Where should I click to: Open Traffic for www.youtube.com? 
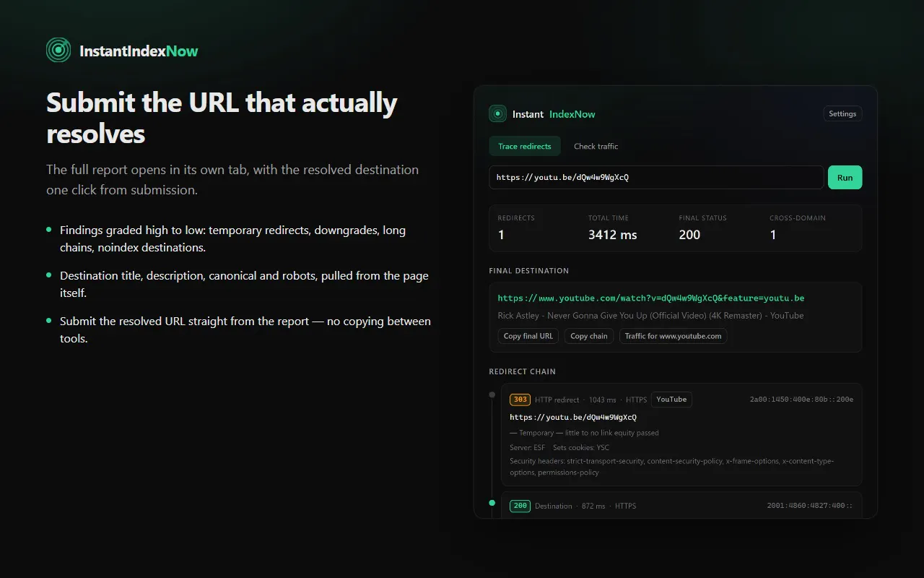[673, 336]
